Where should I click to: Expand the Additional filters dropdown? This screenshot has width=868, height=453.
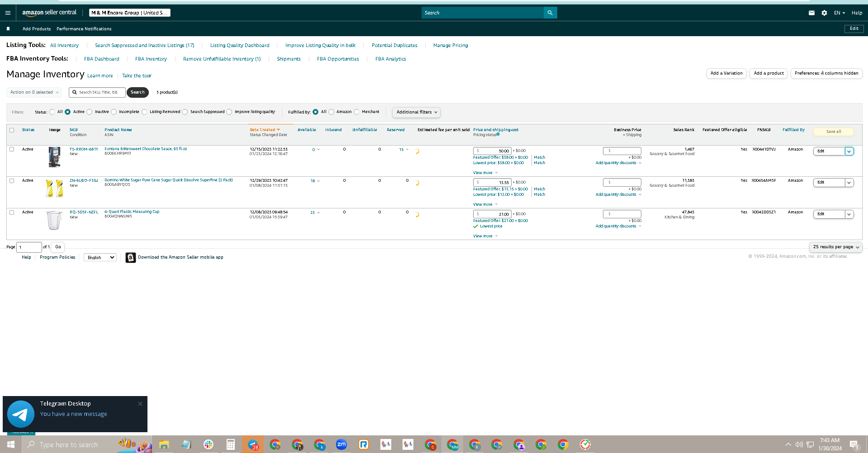pos(417,112)
